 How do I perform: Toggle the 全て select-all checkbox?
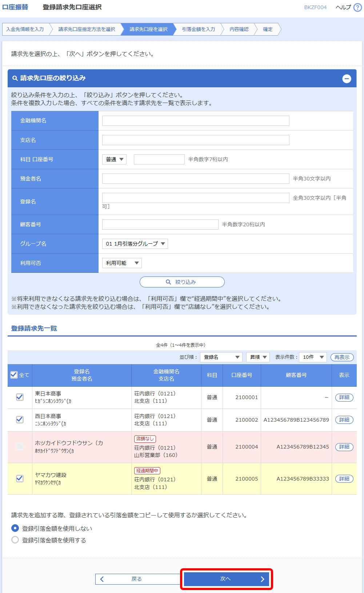pyautogui.click(x=14, y=375)
